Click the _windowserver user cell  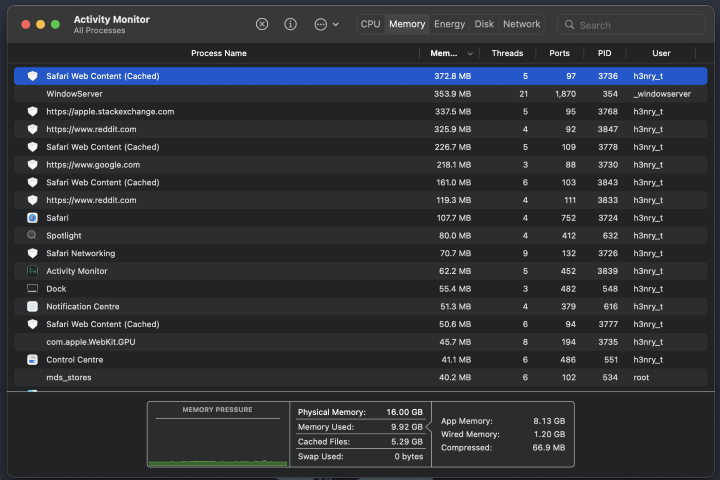(662, 94)
